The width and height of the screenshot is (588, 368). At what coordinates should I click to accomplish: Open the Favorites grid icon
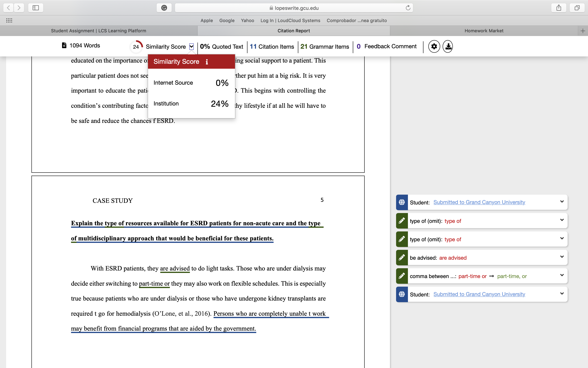pyautogui.click(x=9, y=20)
